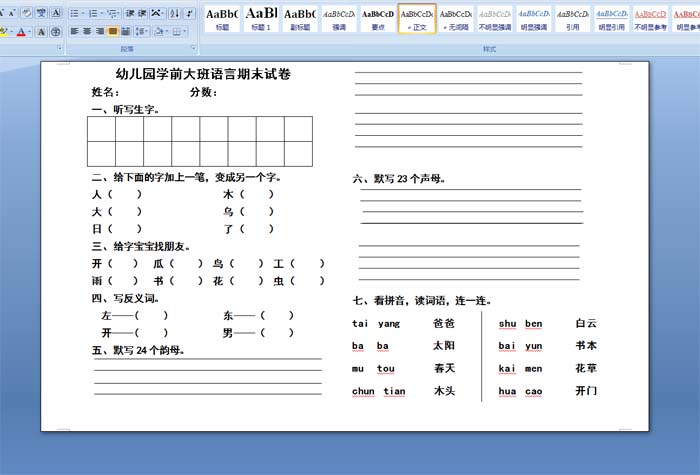The height and width of the screenshot is (475, 700).
Task: Click heading 一、听写生字
Action: (x=125, y=109)
